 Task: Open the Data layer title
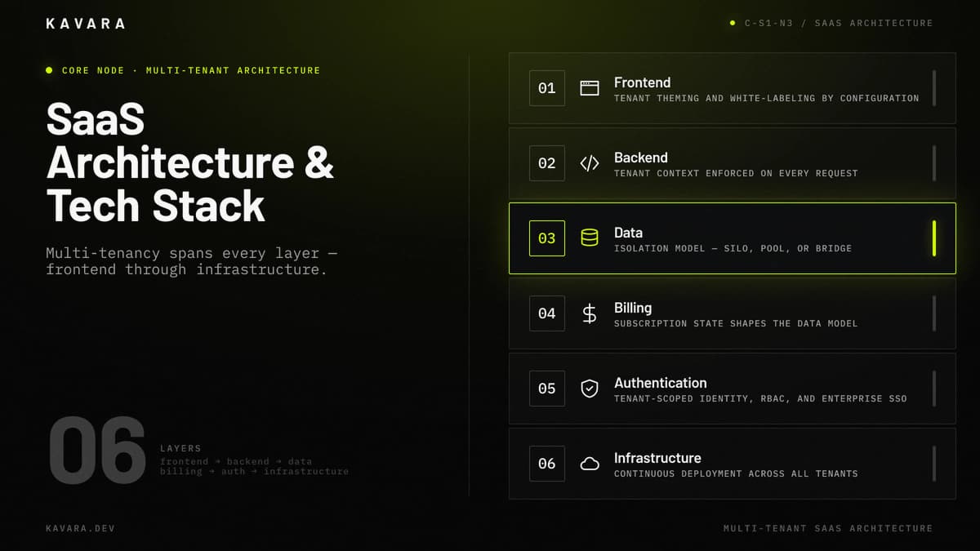click(x=629, y=233)
